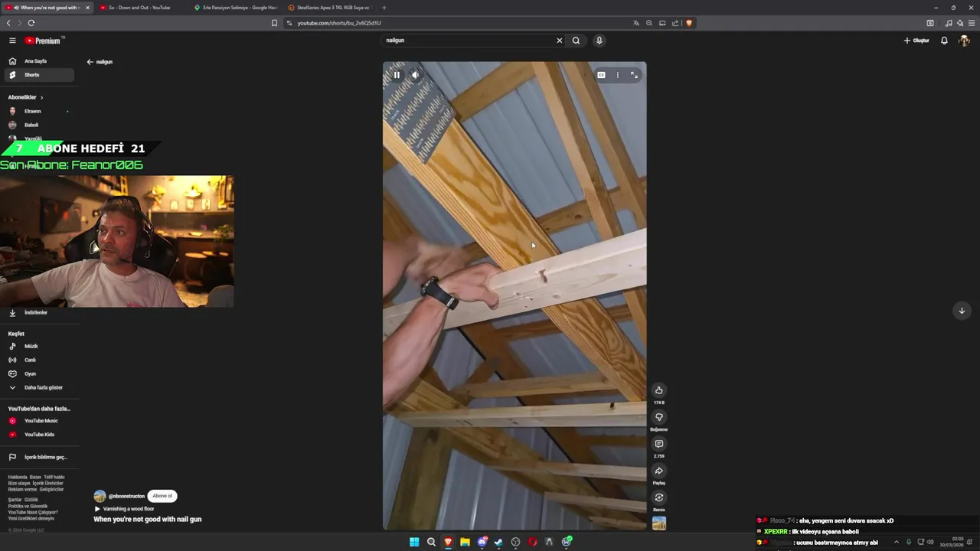
Task: Go to next Short with down arrow
Action: [x=962, y=311]
